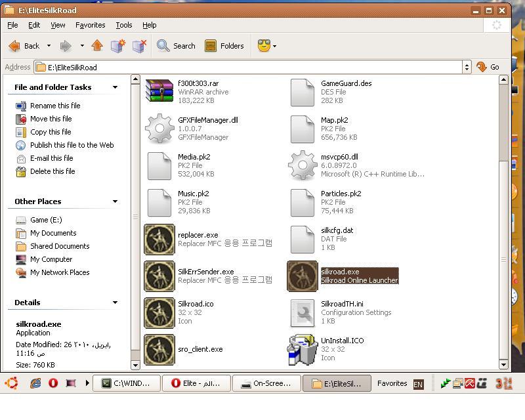Switch to the On-Screen Keyboard taskbar button
The height and width of the screenshot is (420, 525).
point(266,383)
